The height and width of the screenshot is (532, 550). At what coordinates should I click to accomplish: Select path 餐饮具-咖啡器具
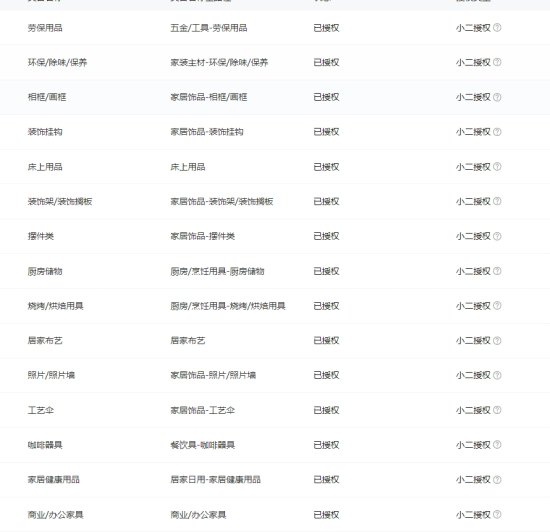[x=202, y=445]
